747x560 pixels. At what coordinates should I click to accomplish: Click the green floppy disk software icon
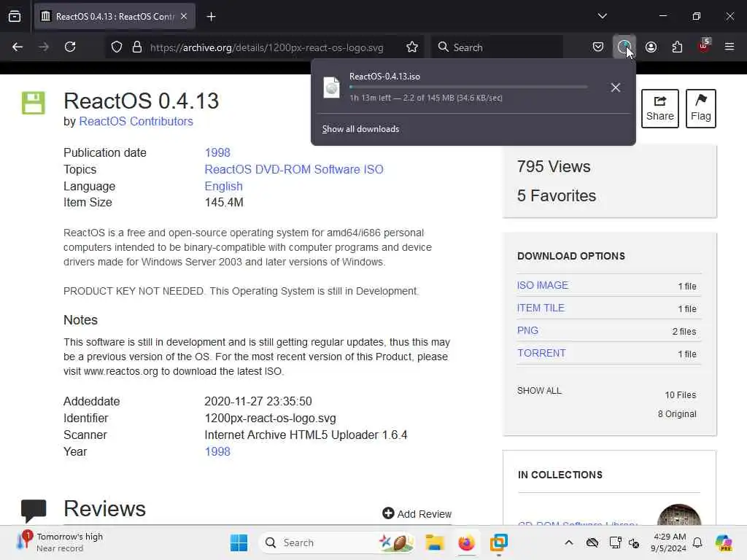(34, 103)
